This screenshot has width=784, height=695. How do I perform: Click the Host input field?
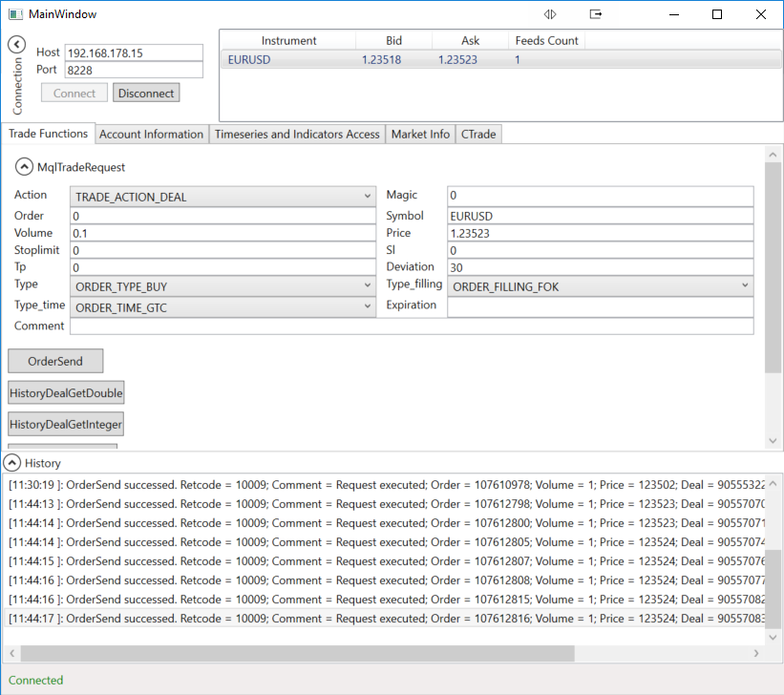pos(134,53)
